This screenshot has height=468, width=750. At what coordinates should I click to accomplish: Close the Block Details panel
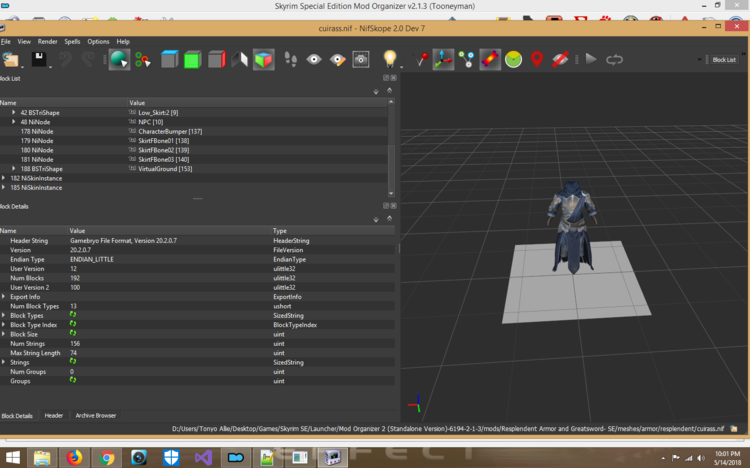tap(393, 206)
